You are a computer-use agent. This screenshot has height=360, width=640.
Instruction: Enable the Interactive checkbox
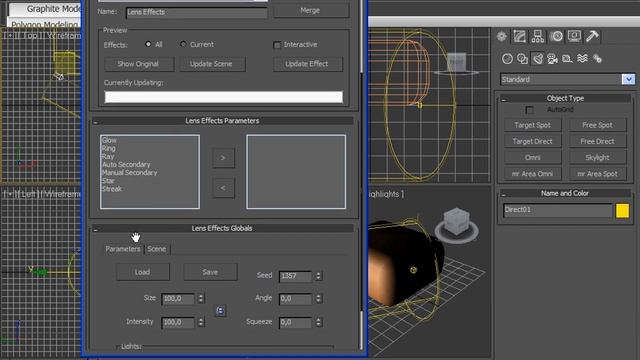[x=277, y=45]
